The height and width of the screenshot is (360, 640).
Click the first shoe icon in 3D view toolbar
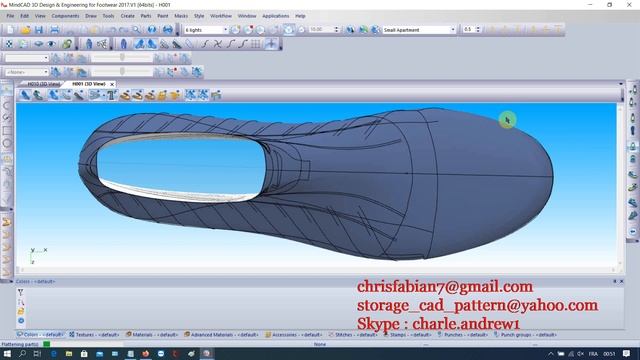pyautogui.click(x=25, y=95)
